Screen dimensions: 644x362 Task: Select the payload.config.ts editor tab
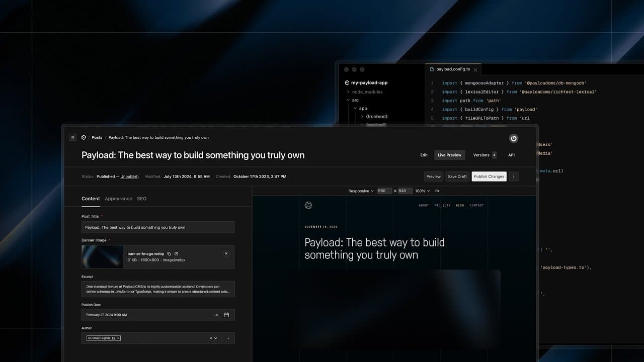click(x=453, y=69)
